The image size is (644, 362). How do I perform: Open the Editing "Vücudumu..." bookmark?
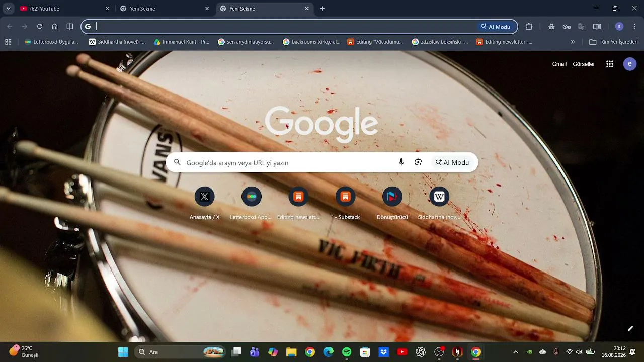click(375, 42)
